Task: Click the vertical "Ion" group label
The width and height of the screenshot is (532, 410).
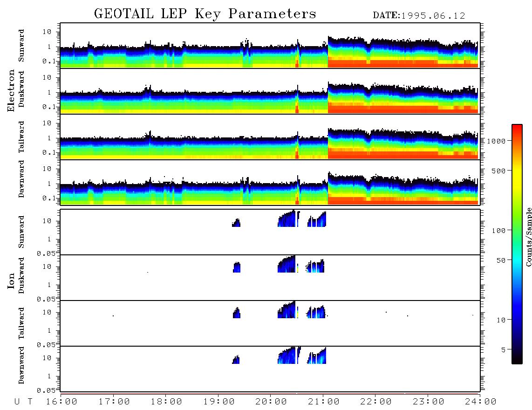Action: tap(11, 280)
